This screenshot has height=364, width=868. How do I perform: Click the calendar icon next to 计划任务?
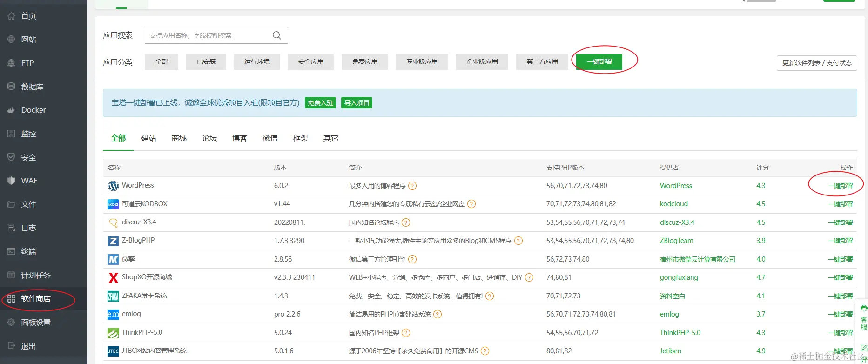(x=12, y=275)
